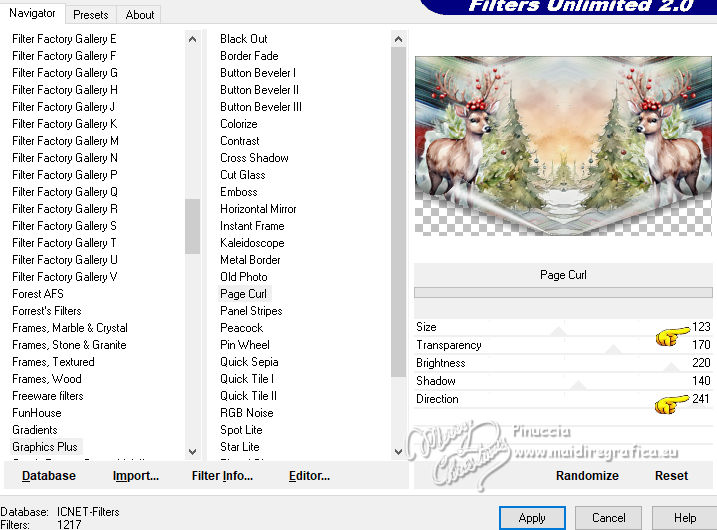Click down arrow of category list scrollbar
The height and width of the screenshot is (530, 717).
tap(193, 452)
